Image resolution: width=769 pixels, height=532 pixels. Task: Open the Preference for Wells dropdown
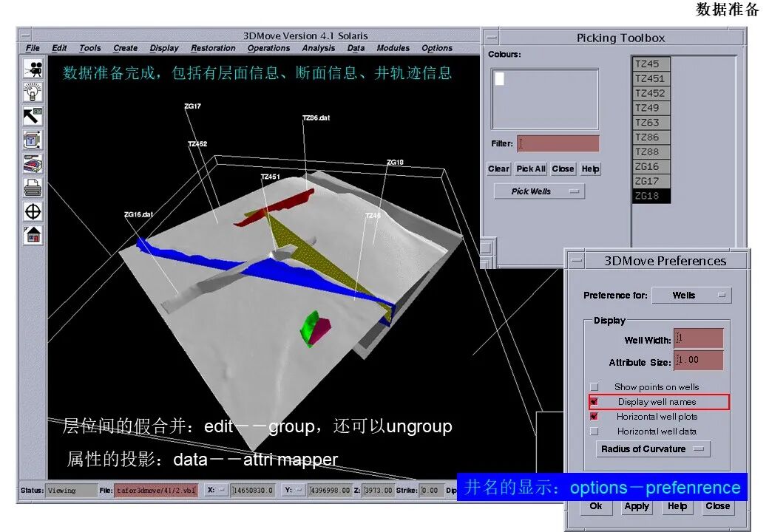(691, 296)
